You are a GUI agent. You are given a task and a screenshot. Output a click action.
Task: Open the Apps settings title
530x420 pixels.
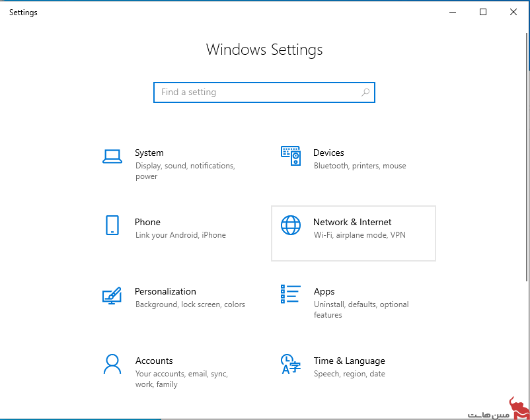[x=324, y=292]
